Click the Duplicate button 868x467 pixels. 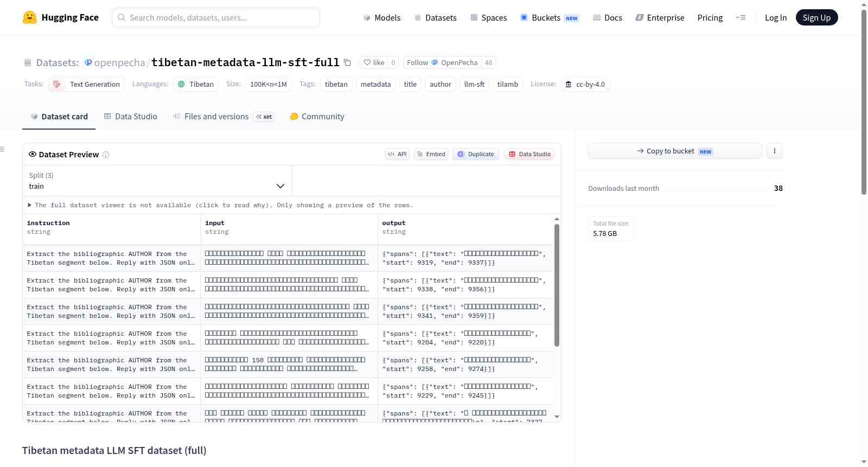(x=476, y=154)
